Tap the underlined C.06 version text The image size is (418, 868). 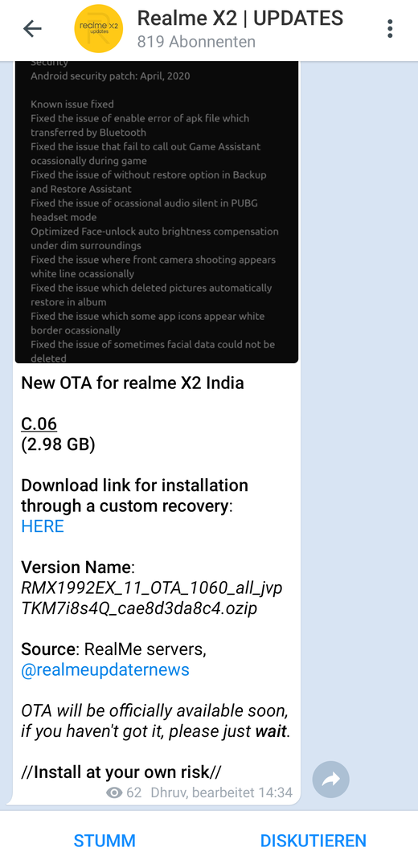[x=39, y=424]
